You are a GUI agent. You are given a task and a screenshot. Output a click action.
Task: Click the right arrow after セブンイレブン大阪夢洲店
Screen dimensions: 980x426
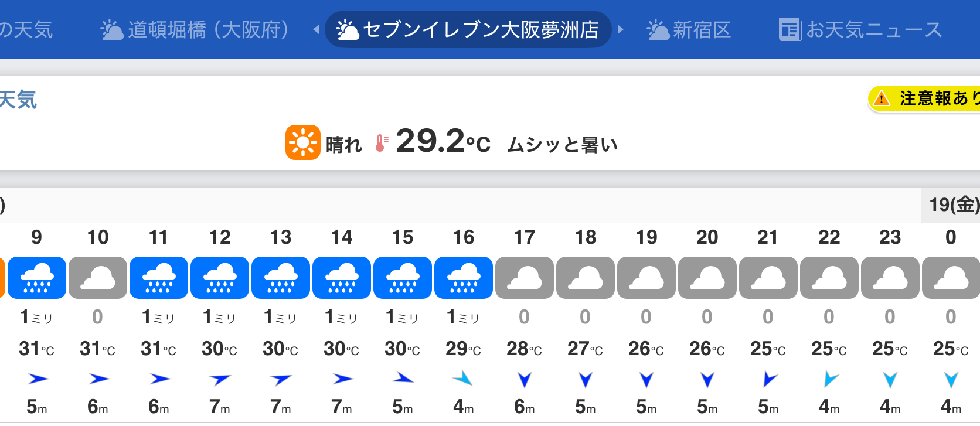pos(621,29)
